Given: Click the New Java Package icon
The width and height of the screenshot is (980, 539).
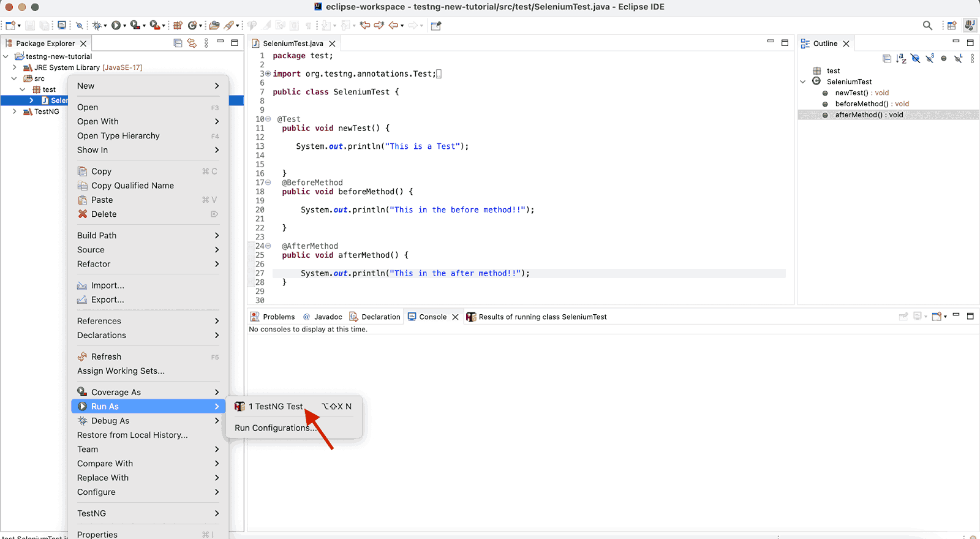Looking at the screenshot, I should pos(178,25).
